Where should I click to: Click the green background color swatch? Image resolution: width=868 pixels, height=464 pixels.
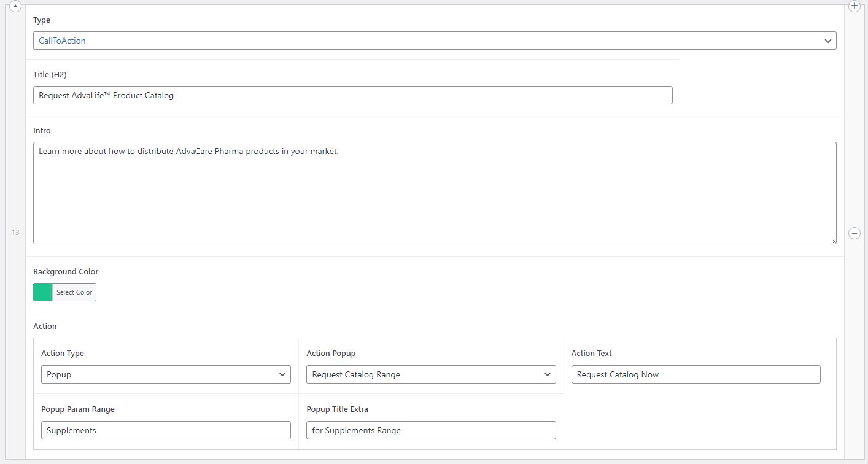(x=43, y=292)
